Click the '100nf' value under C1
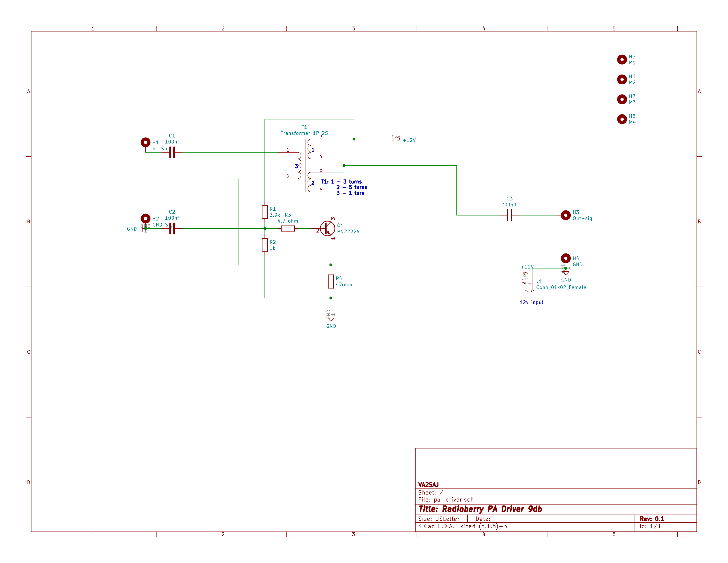 click(x=172, y=142)
